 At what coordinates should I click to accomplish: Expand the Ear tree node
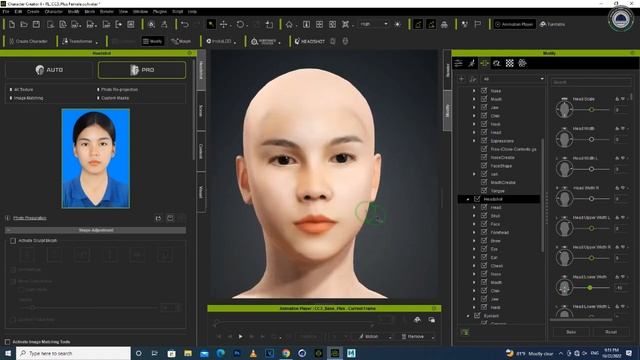point(474,257)
